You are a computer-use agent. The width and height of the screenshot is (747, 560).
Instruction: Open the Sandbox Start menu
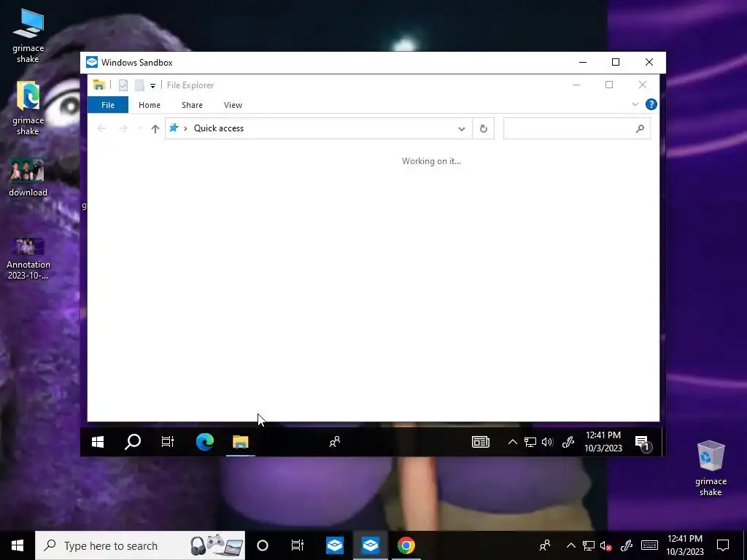tap(98, 442)
